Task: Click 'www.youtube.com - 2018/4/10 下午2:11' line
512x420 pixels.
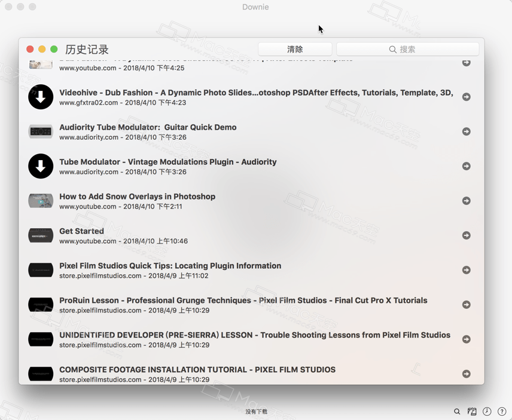Action: (x=121, y=206)
